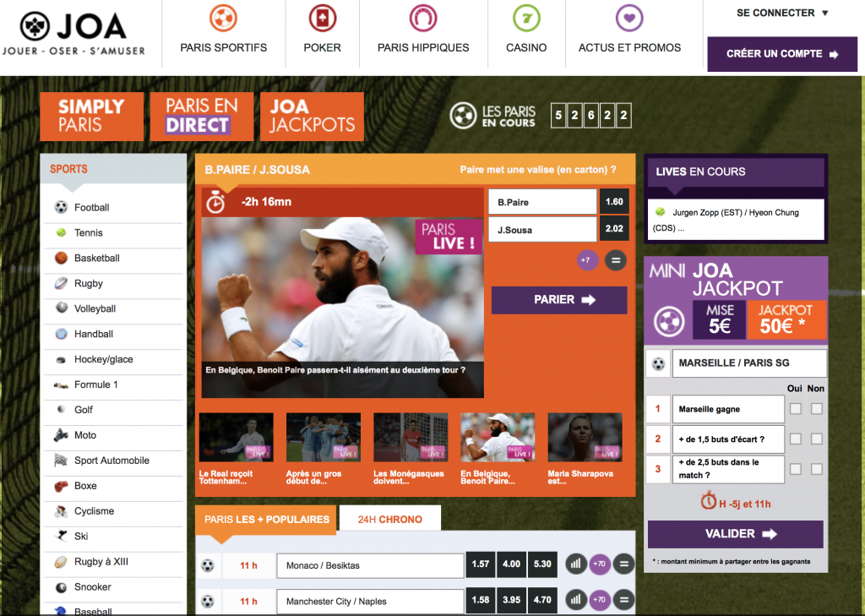
Task: Select the Tennis ball icon in sports list
Action: pyautogui.click(x=61, y=233)
